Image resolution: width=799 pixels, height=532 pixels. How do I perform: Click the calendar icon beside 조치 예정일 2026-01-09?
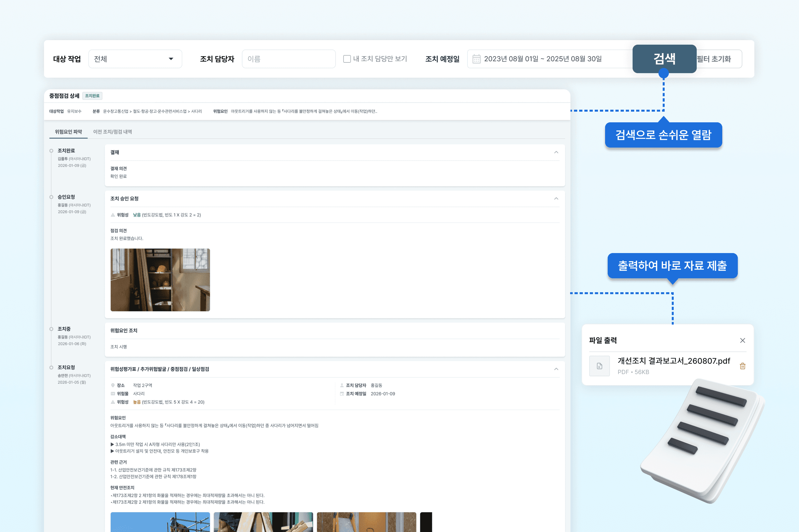click(x=342, y=394)
